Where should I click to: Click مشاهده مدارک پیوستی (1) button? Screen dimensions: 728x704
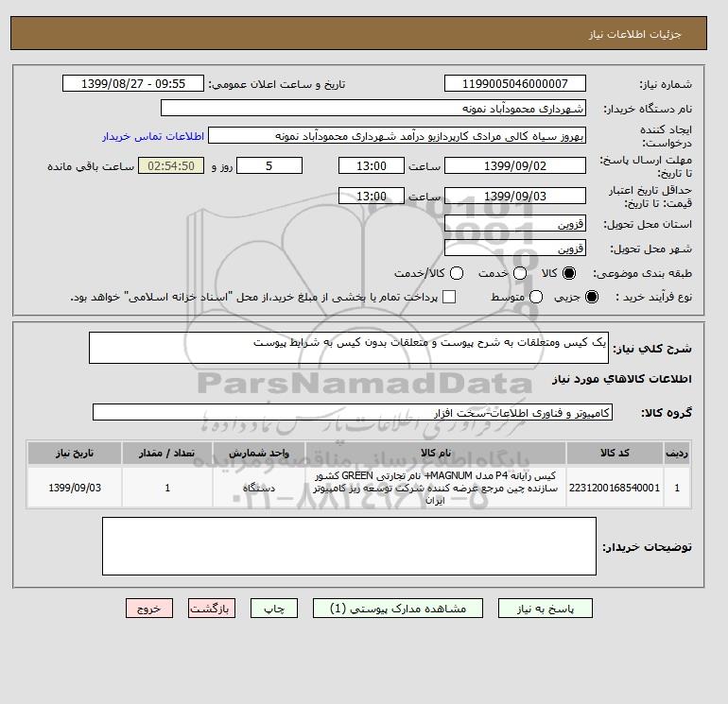(x=398, y=609)
